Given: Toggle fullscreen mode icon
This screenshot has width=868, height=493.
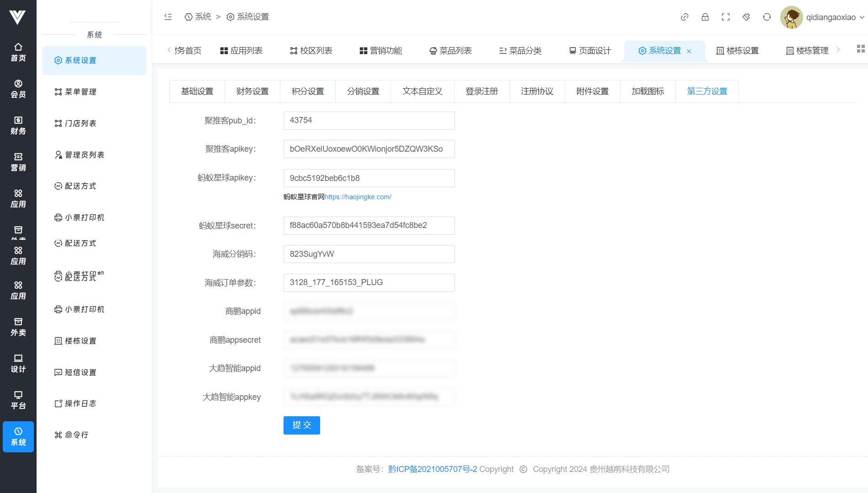Looking at the screenshot, I should click(725, 17).
